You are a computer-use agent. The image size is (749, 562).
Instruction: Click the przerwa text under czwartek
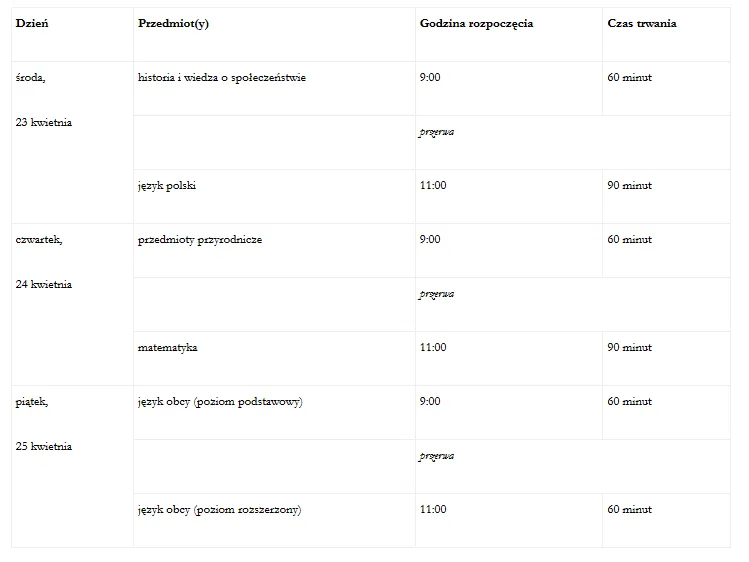[x=437, y=294]
